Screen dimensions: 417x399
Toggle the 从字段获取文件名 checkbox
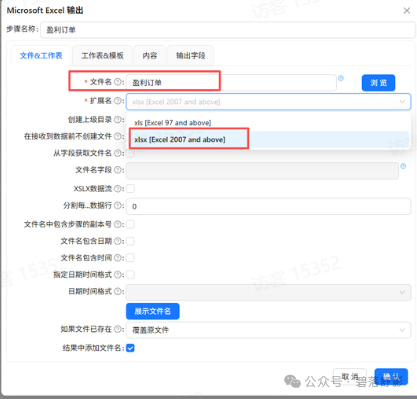tap(130, 153)
